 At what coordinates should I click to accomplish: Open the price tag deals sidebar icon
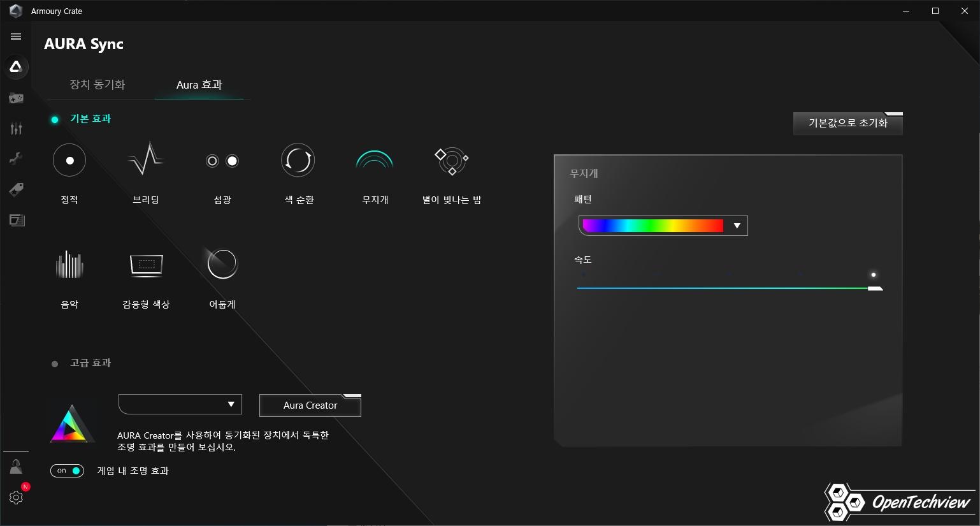point(16,189)
